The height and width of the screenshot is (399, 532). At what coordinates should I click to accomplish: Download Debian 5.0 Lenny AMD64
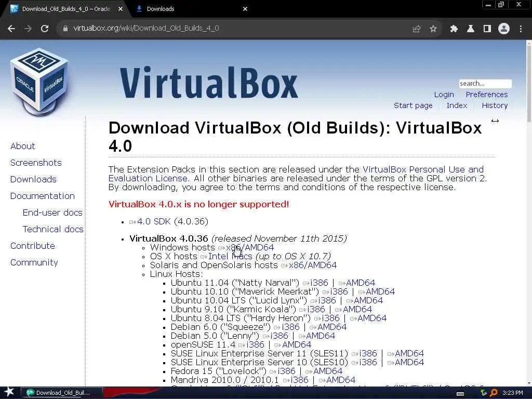point(317,336)
